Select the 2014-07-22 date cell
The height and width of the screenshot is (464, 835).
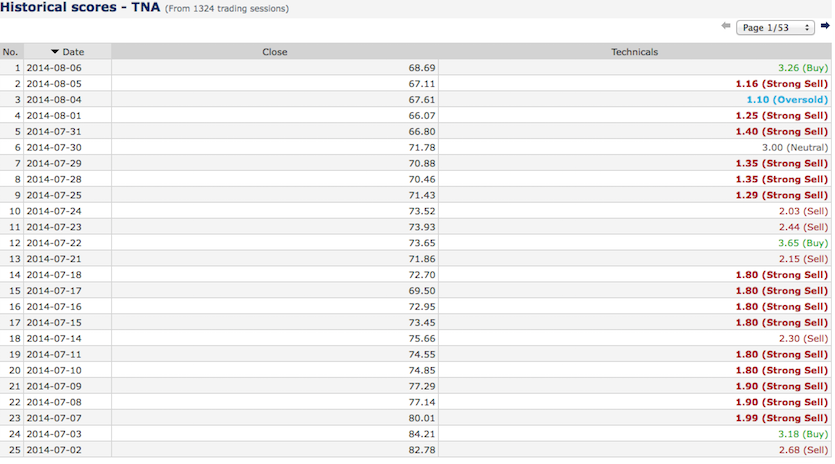pos(54,243)
